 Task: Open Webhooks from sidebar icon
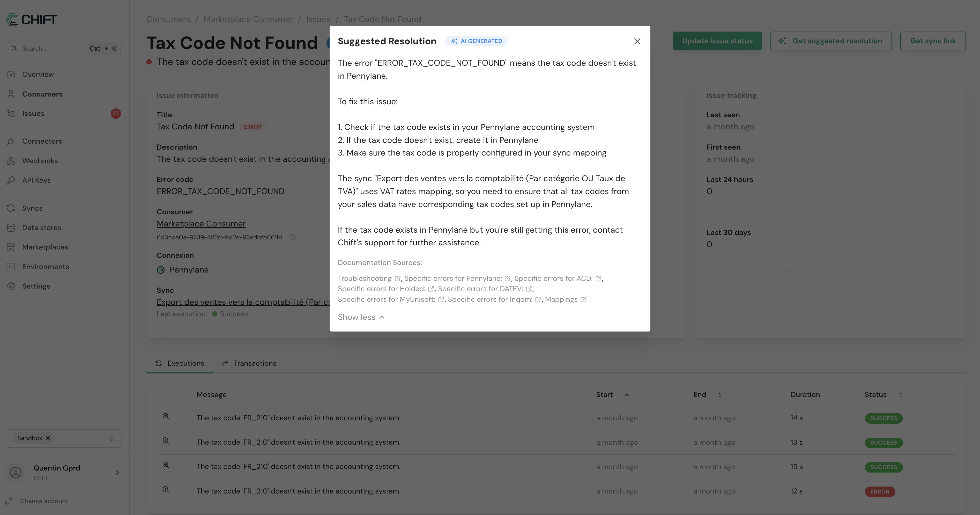[11, 161]
